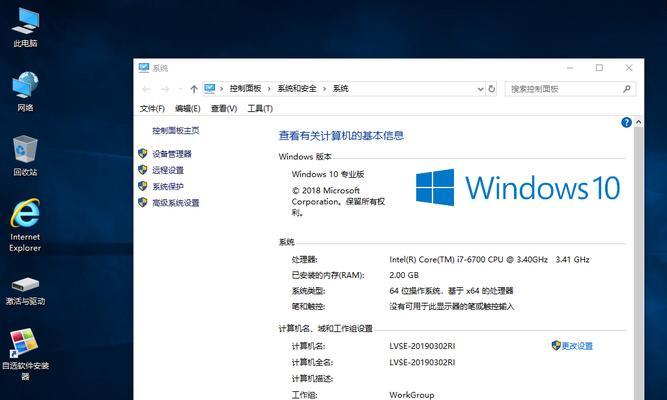The height and width of the screenshot is (400, 667).
Task: Open the 此电脑 desktop icon
Action: point(25,26)
